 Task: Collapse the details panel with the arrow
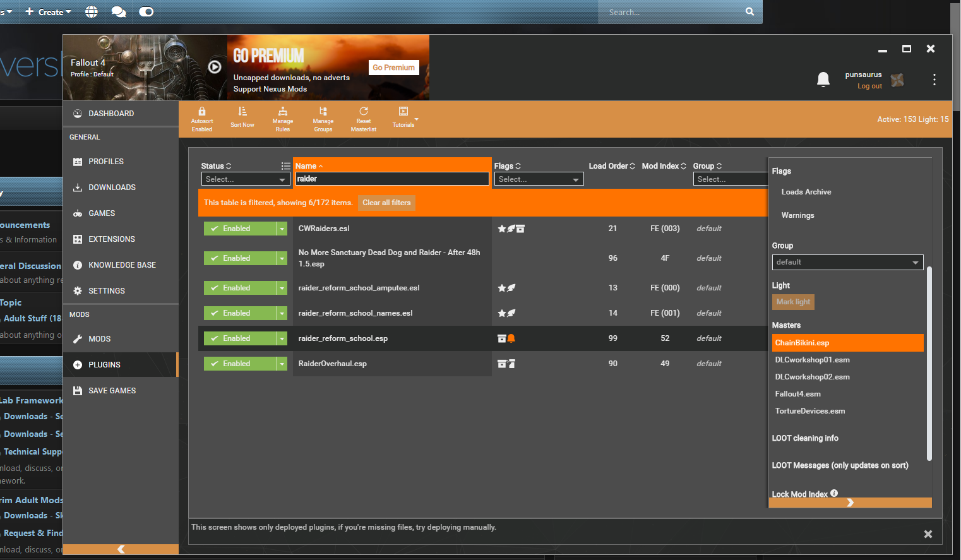tap(850, 503)
